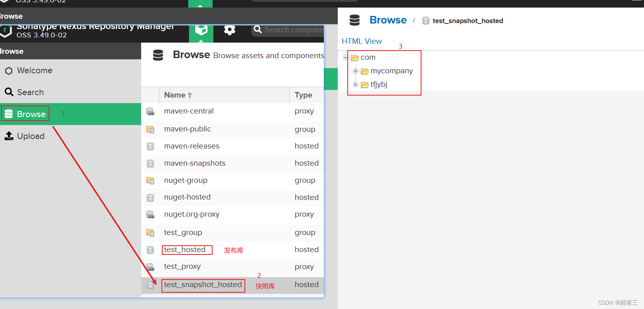Open the test_snapshot_hosted repository
Viewport: 644px width, 309px height.
tap(203, 285)
